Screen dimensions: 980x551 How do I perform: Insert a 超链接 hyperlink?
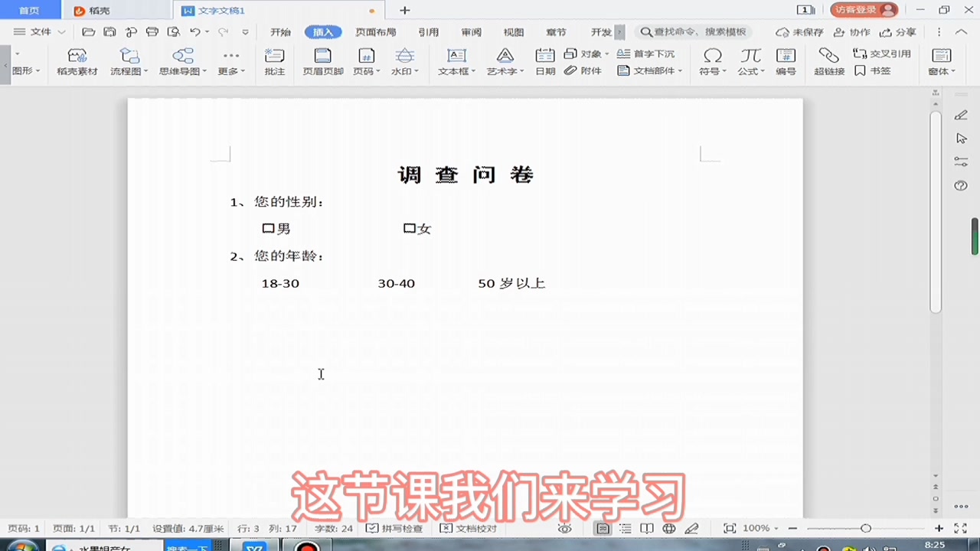point(829,63)
